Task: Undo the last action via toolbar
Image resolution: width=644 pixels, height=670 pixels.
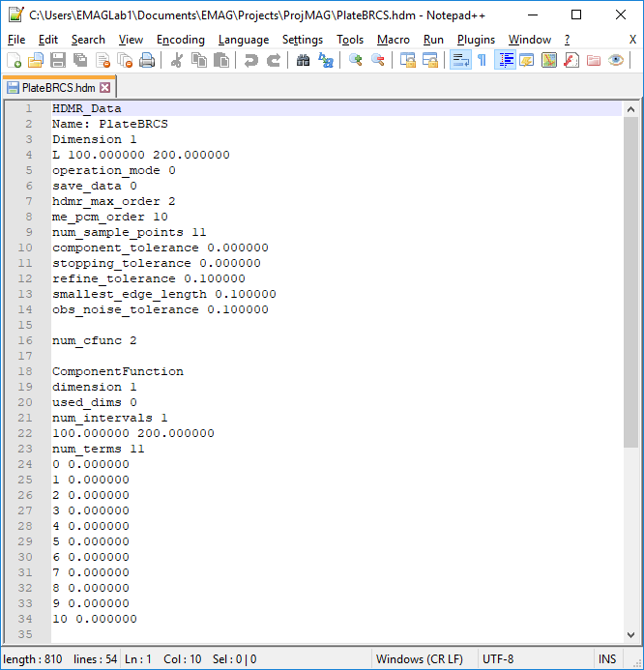Action: click(250, 60)
